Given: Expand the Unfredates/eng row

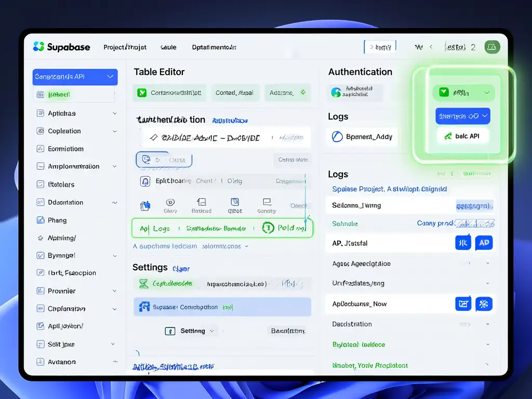Looking at the screenshot, I should point(487,283).
